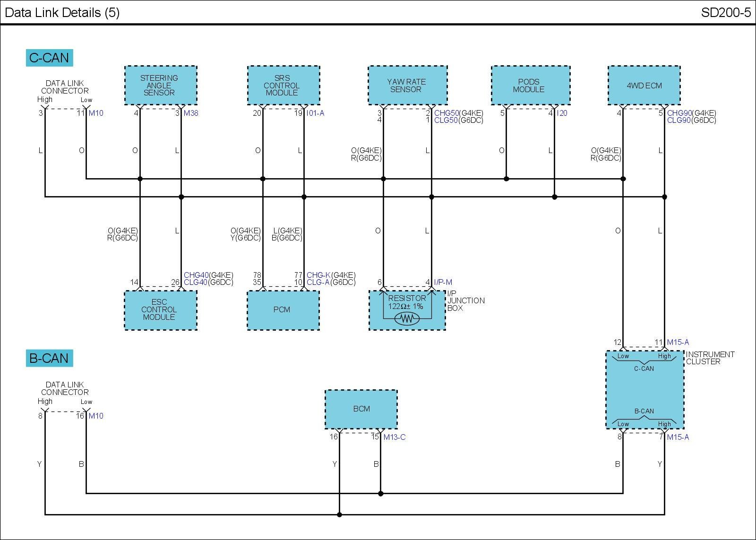Open the I01-A connector link
Viewport: 756px width, 540px height.
pyautogui.click(x=315, y=113)
